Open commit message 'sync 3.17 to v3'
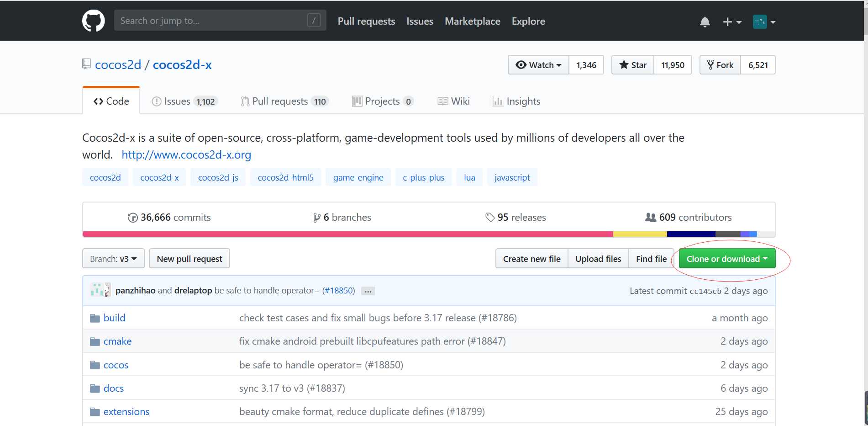Screen dimensions: 868x426 coord(292,388)
